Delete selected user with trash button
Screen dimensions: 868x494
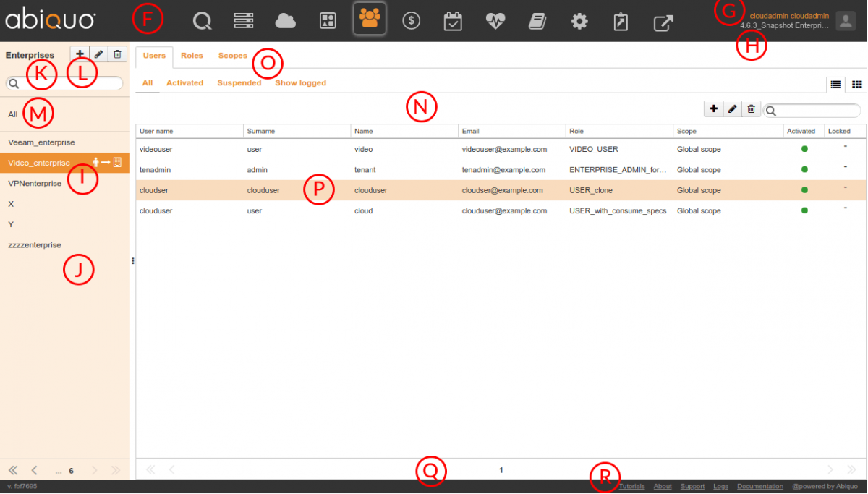752,108
